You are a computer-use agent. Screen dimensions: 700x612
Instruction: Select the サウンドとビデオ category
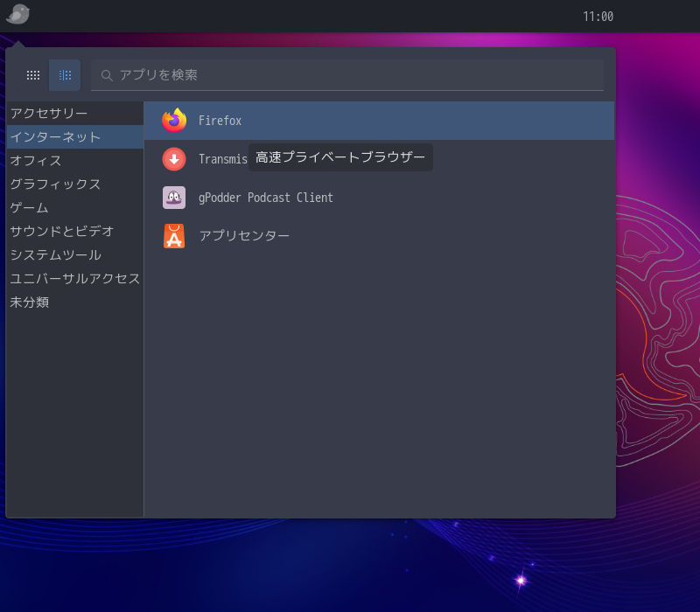click(x=75, y=232)
